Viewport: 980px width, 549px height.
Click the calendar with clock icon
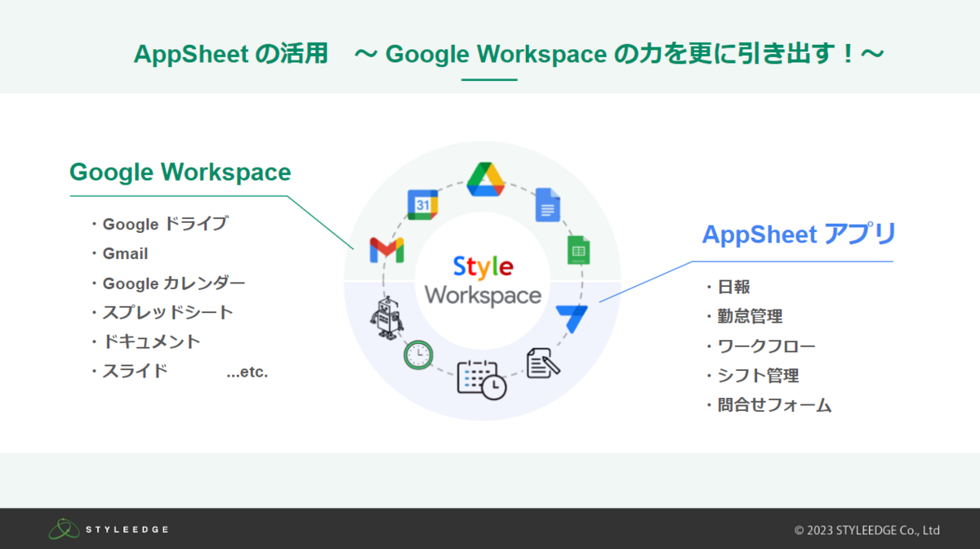482,380
